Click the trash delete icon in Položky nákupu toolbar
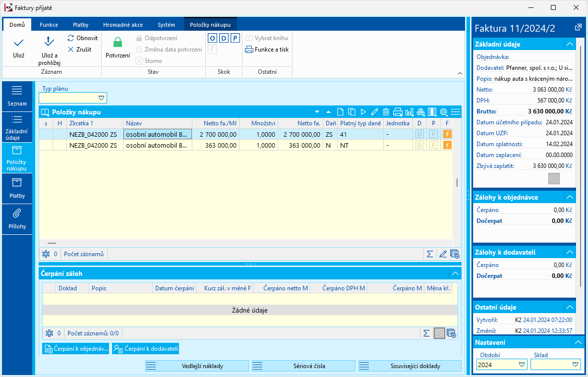The width and height of the screenshot is (588, 377). (x=386, y=112)
